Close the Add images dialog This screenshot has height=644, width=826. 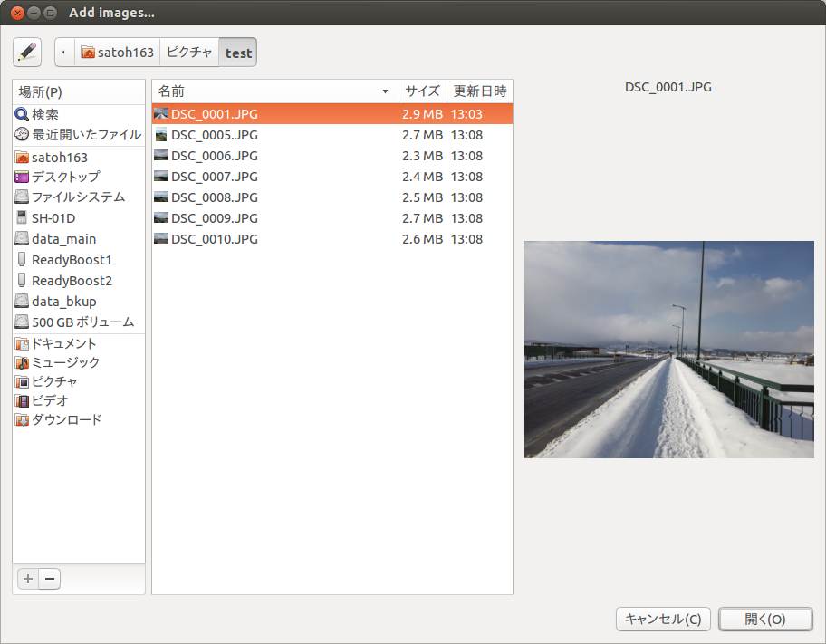click(x=17, y=13)
